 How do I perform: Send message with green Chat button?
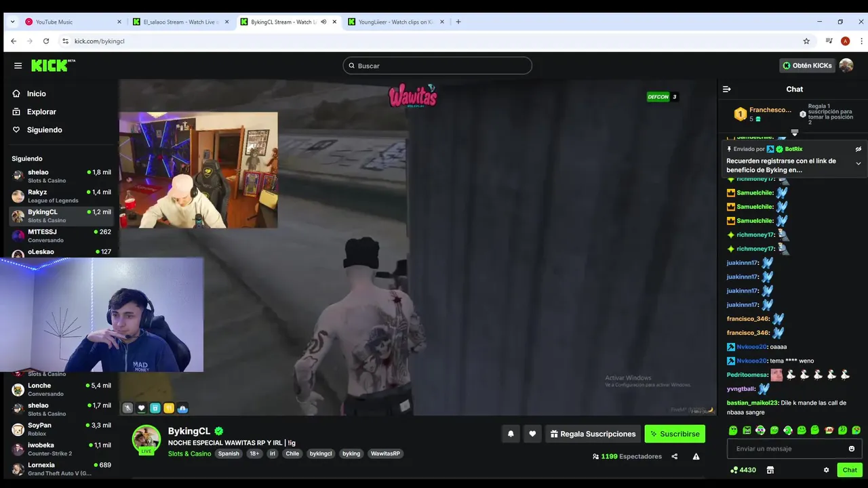(850, 470)
